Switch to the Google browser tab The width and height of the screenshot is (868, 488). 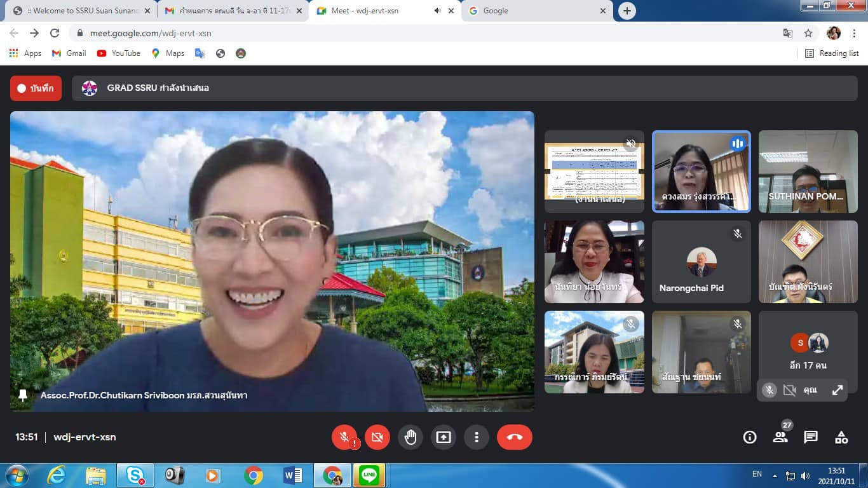[536, 11]
